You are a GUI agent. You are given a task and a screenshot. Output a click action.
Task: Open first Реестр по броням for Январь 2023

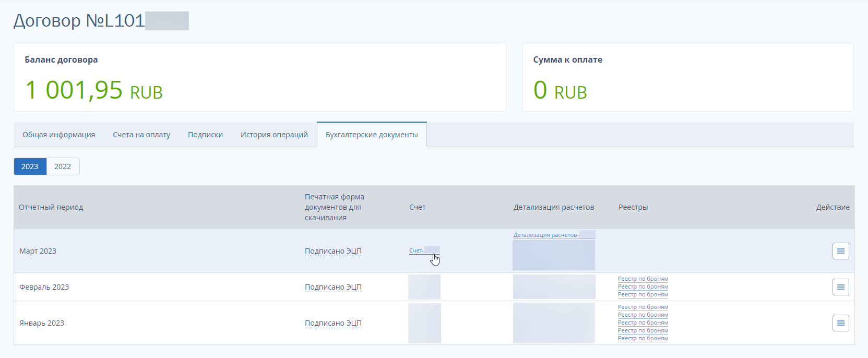(x=643, y=307)
